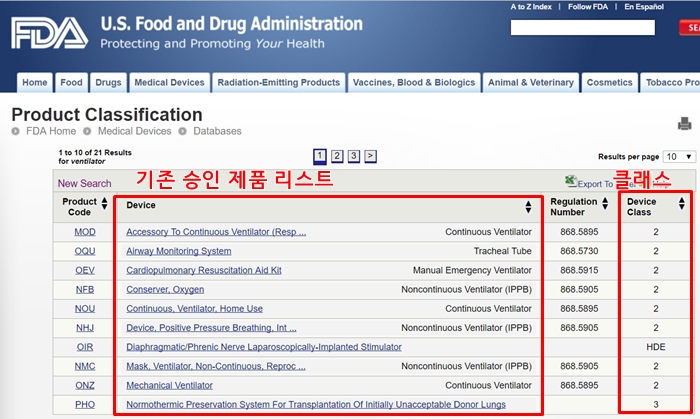Open the Cosmetics tab
Viewport: 700px width, 419px height.
point(609,83)
